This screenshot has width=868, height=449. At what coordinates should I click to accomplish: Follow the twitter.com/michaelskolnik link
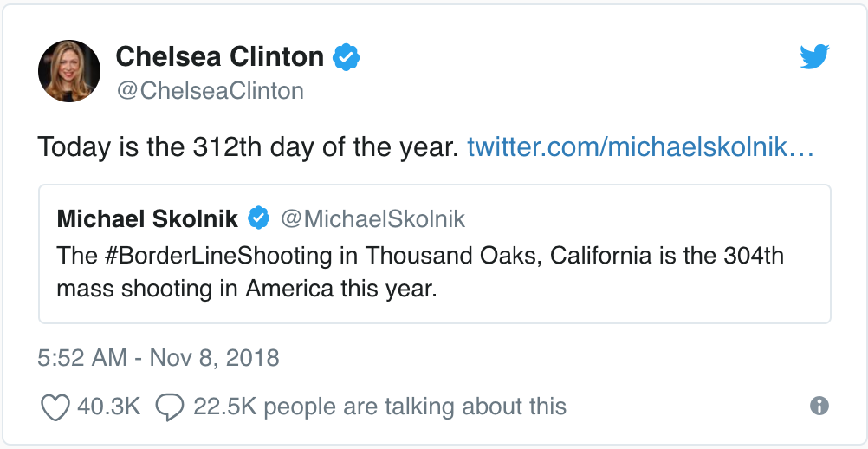click(640, 147)
